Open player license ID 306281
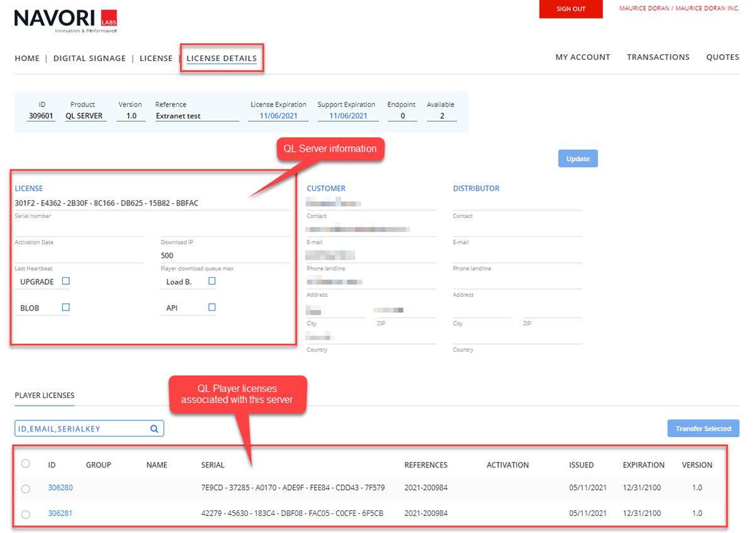 click(60, 513)
